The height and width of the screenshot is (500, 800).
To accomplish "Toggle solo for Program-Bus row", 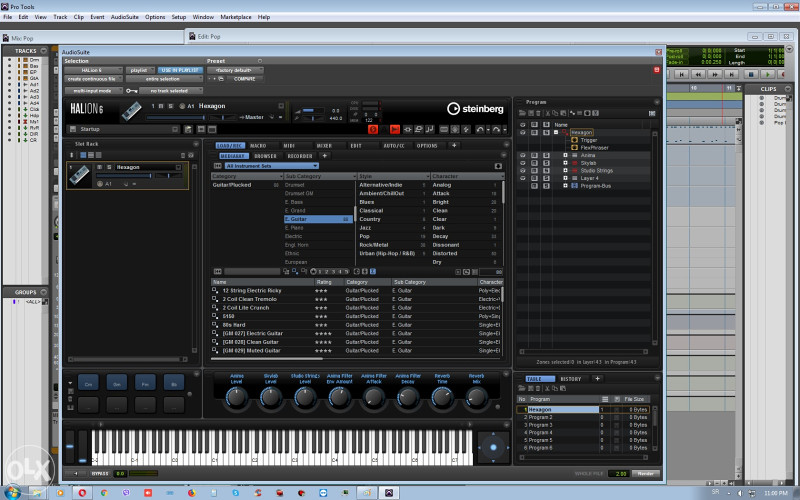I will click(546, 186).
